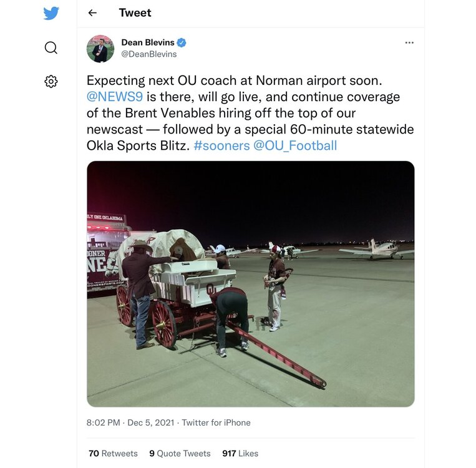Open Settings gear in sidebar
The width and height of the screenshot is (476, 468).
tap(51, 81)
